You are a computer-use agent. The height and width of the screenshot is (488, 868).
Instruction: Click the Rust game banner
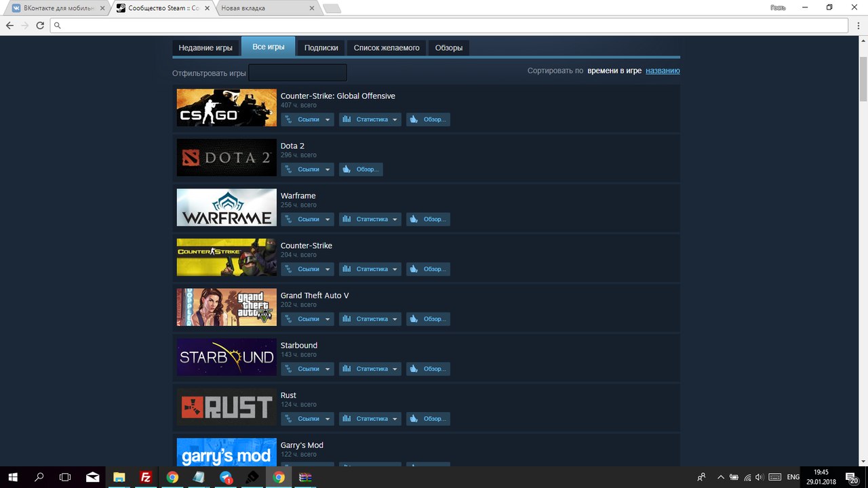coord(226,407)
